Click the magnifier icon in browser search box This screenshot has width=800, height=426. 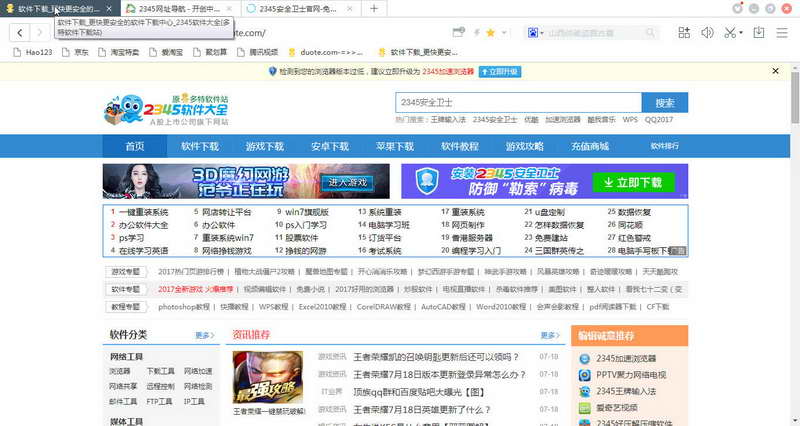click(x=651, y=33)
